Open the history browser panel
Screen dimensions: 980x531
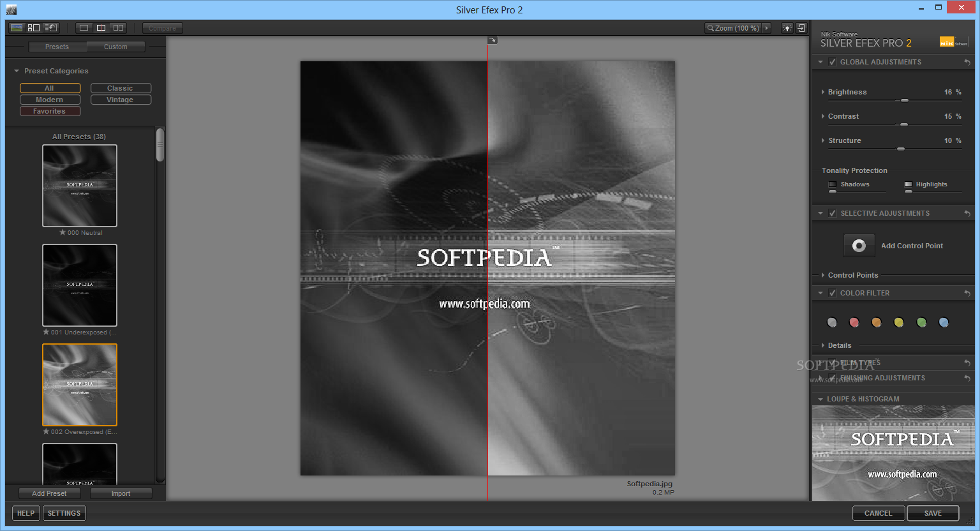(x=52, y=28)
